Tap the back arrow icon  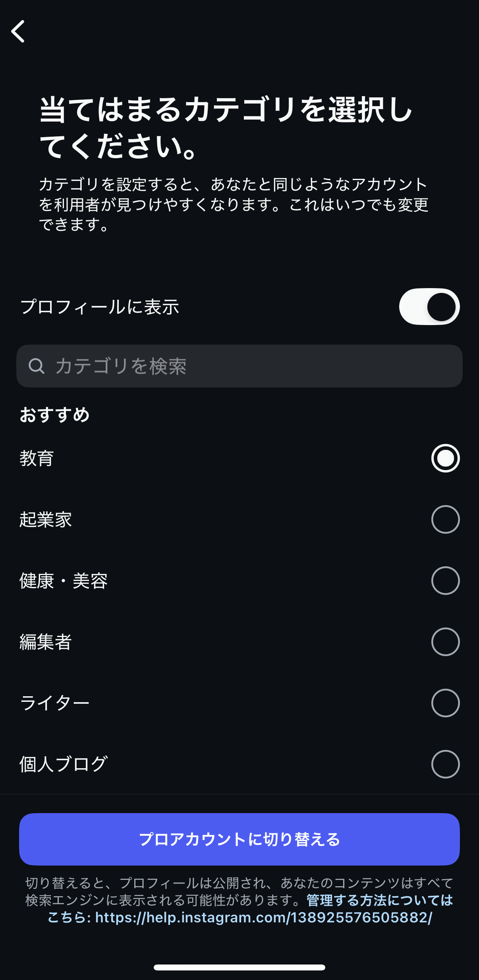tap(18, 31)
